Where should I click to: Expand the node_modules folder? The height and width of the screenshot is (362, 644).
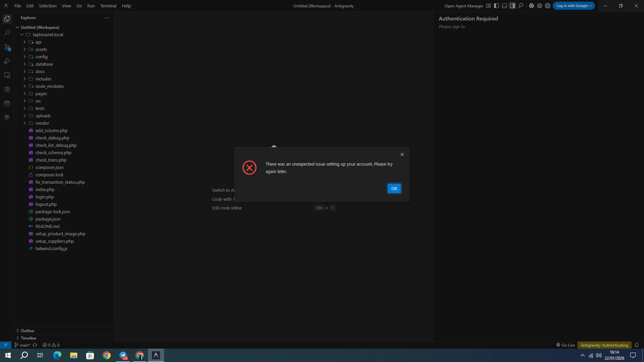24,86
